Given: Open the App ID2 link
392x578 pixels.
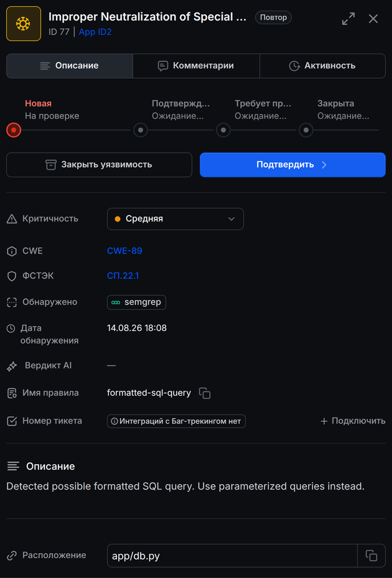Looking at the screenshot, I should point(95,32).
